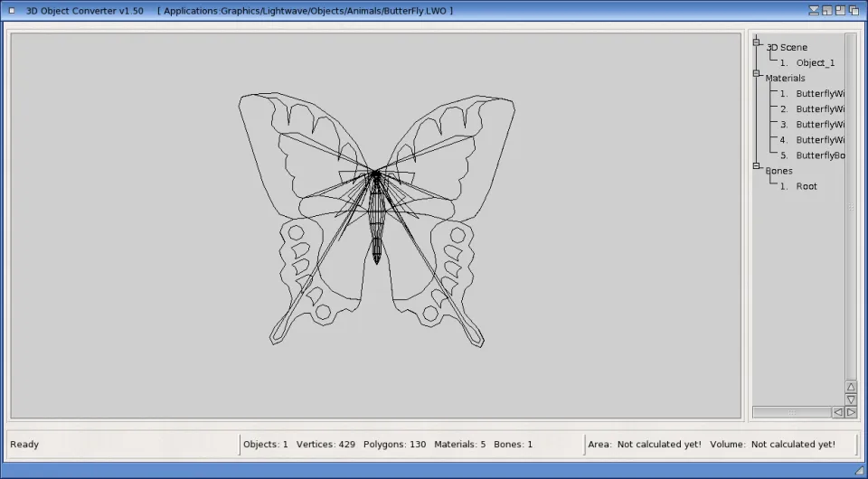Screen dimensions: 868x479
Task: Select material number 1 in Materials list
Action: (819, 94)
